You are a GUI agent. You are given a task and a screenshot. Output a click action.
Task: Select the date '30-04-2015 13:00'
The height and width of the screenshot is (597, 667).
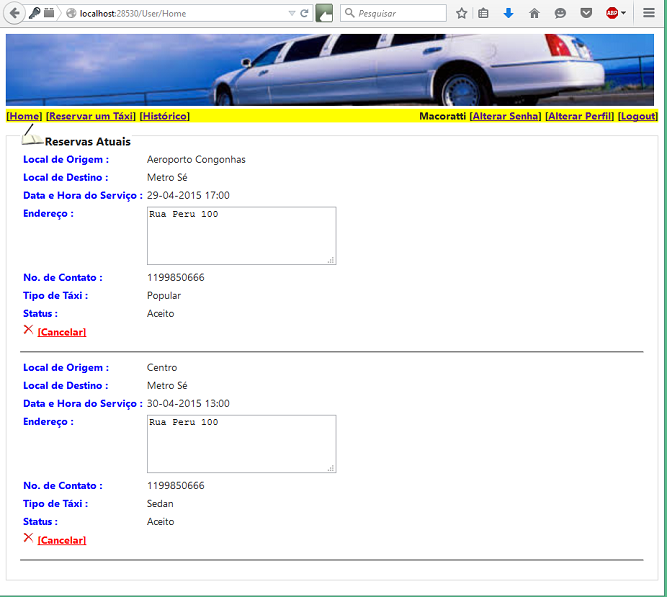[188, 403]
